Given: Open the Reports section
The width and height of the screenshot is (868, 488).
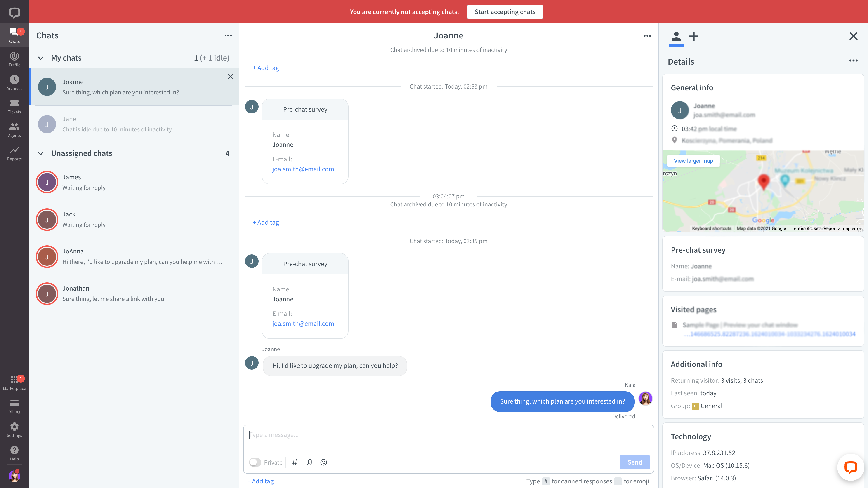Looking at the screenshot, I should click(14, 153).
